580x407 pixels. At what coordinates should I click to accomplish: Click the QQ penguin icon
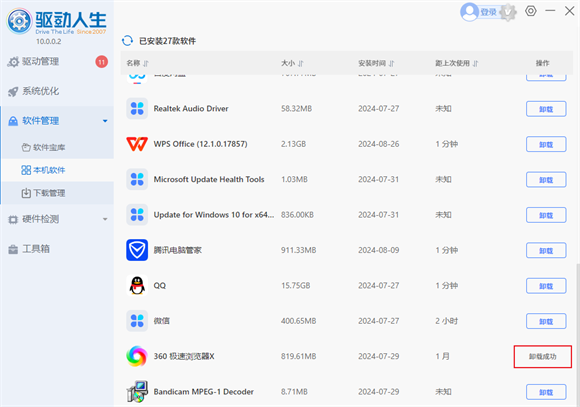[x=137, y=285]
